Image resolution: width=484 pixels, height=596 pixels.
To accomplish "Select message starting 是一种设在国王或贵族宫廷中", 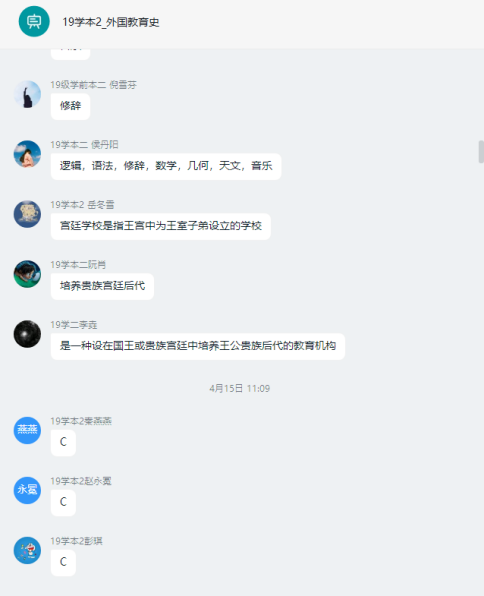I will 198,346.
